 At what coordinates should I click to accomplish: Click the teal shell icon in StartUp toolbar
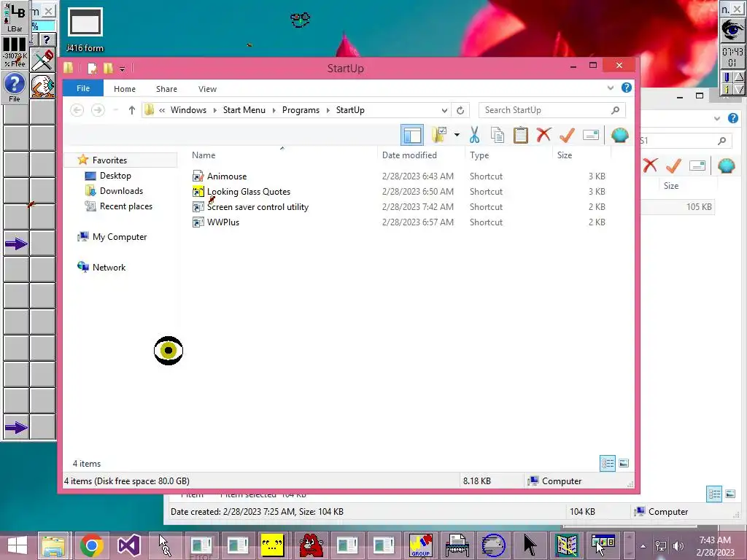click(620, 135)
